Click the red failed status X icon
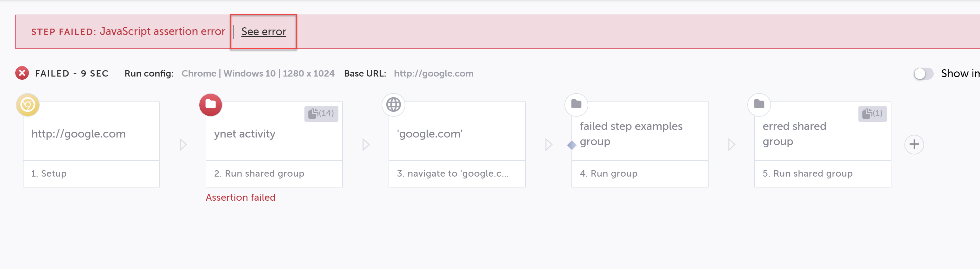 [x=22, y=73]
